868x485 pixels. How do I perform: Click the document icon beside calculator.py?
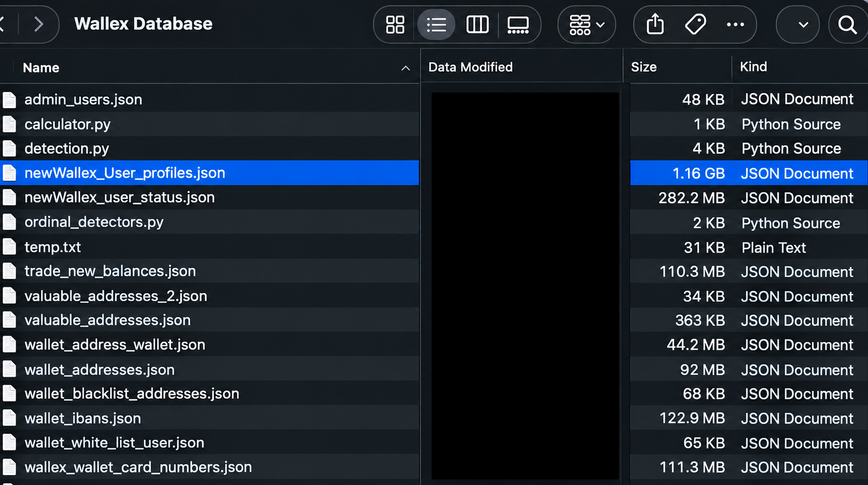[x=9, y=124]
